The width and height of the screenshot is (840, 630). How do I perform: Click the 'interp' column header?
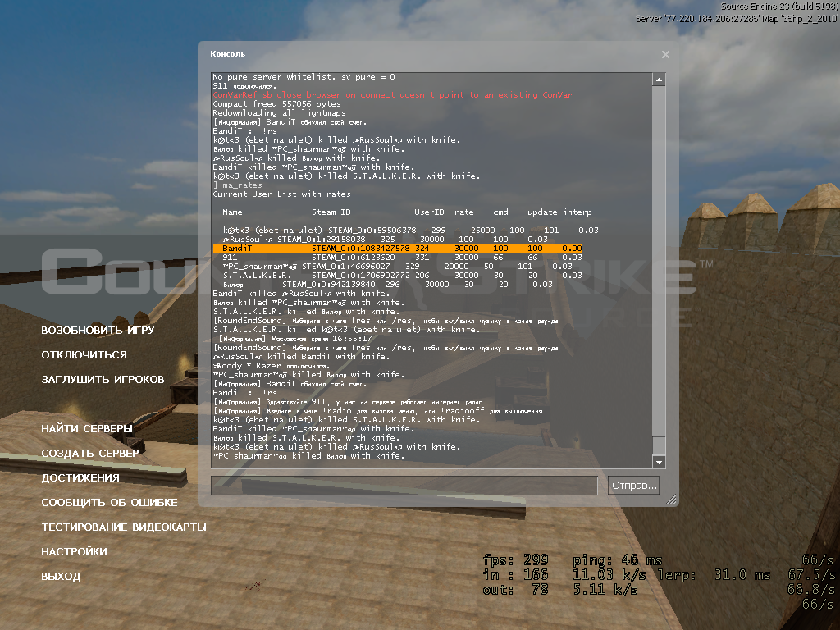click(x=577, y=212)
